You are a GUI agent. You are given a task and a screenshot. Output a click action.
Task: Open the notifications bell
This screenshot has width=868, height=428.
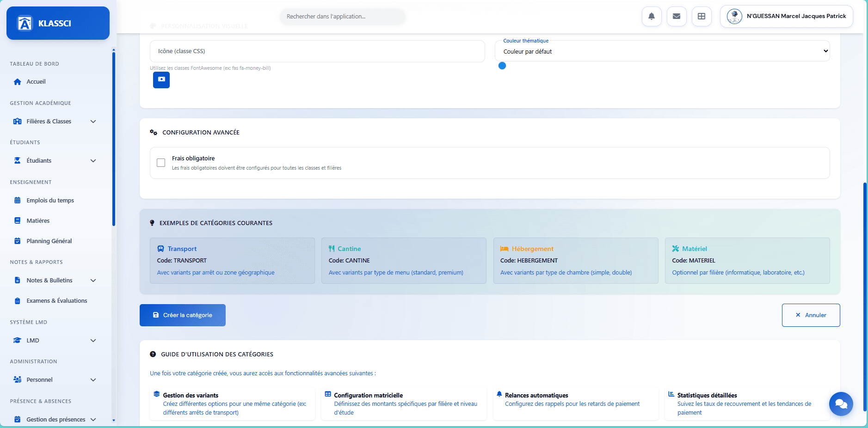pos(652,16)
